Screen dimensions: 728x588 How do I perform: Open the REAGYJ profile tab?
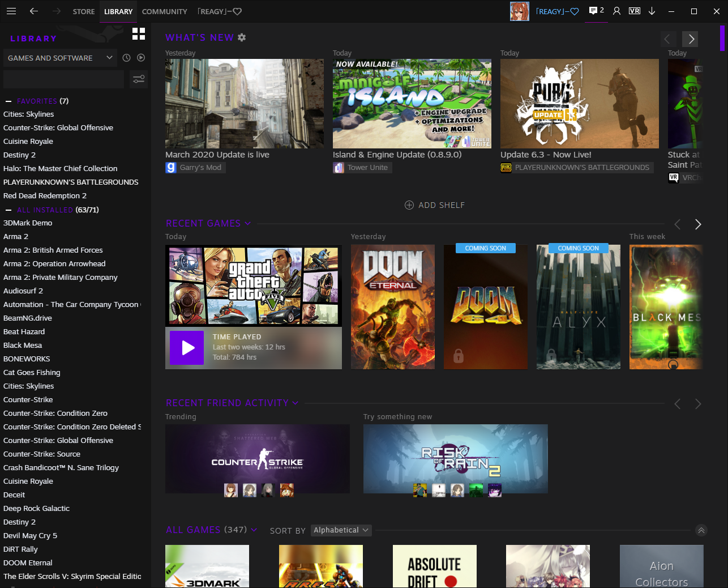click(x=220, y=11)
